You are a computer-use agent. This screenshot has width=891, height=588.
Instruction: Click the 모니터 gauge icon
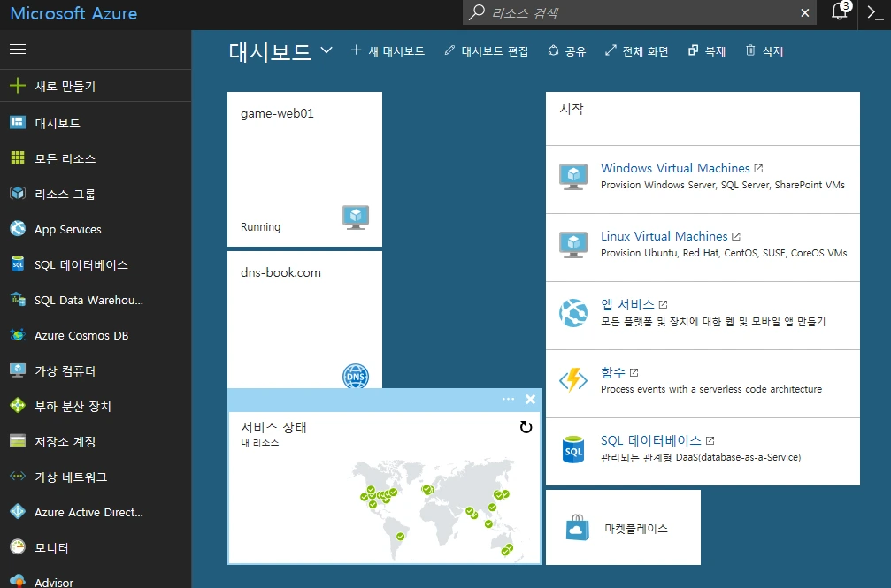coord(18,546)
